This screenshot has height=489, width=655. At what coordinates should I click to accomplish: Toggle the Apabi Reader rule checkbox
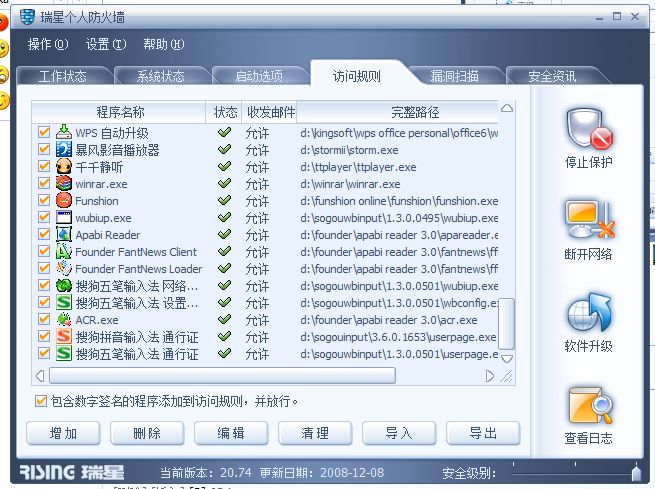click(44, 234)
